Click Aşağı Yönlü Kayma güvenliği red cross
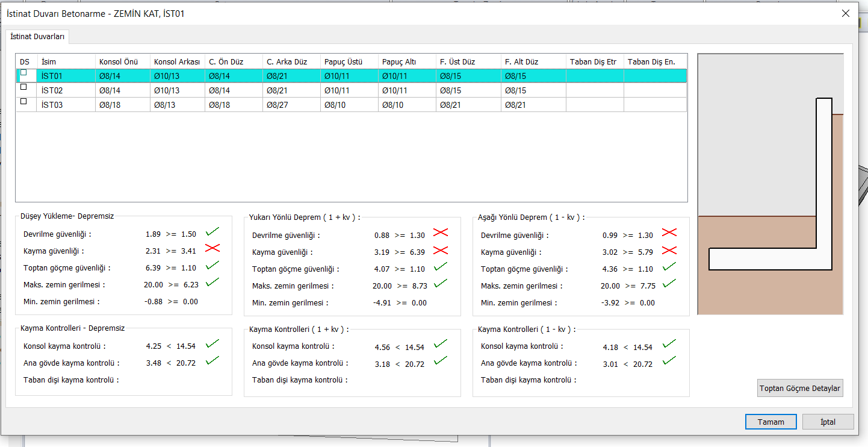The height and width of the screenshot is (447, 868). [669, 250]
